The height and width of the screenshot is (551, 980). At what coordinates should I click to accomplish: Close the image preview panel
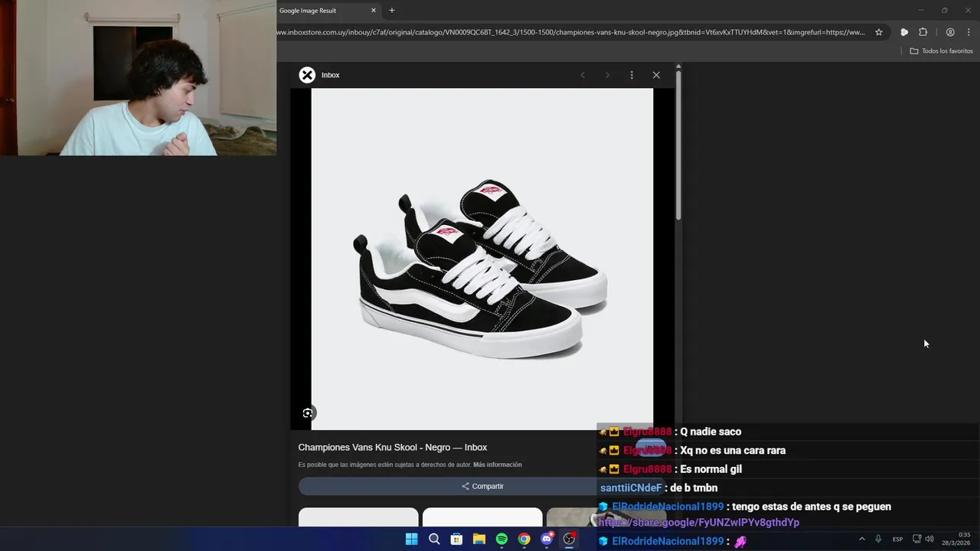[x=656, y=75]
